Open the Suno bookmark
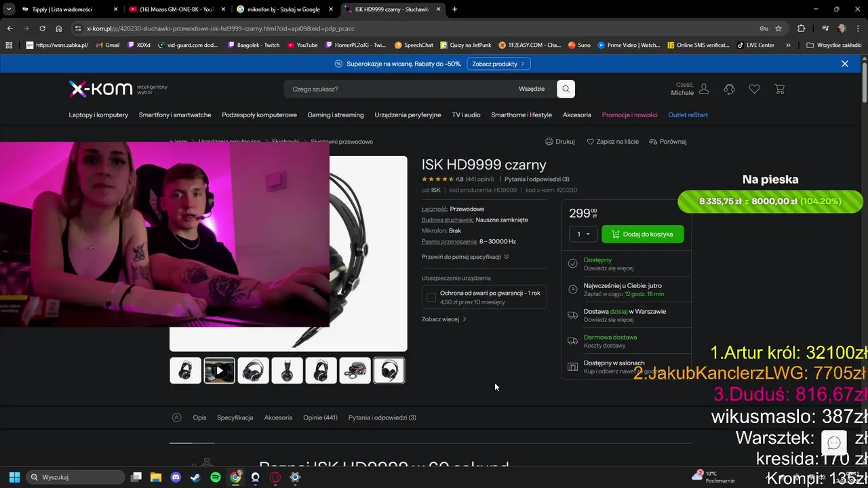Image resolution: width=868 pixels, height=488 pixels. point(579,45)
